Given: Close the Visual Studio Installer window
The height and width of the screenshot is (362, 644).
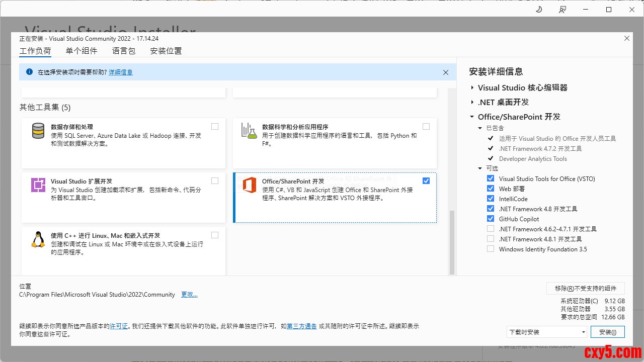Looking at the screenshot, I should (632, 10).
